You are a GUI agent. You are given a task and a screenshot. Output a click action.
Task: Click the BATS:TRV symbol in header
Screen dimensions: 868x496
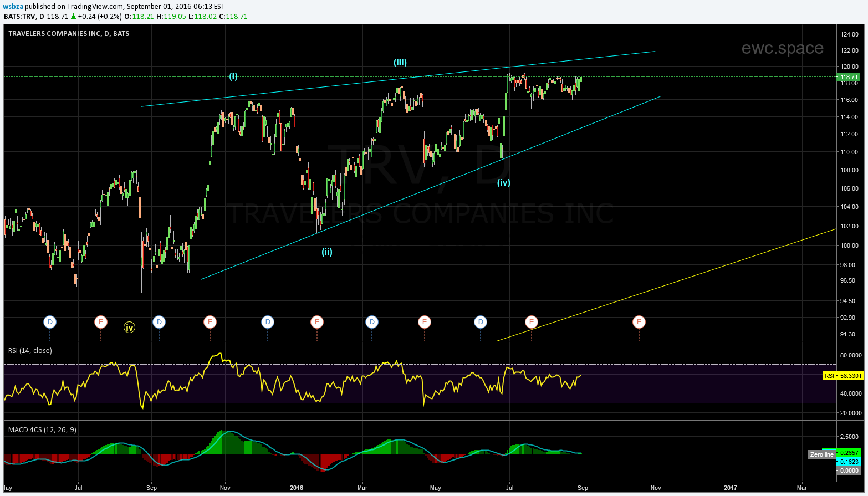(x=20, y=17)
